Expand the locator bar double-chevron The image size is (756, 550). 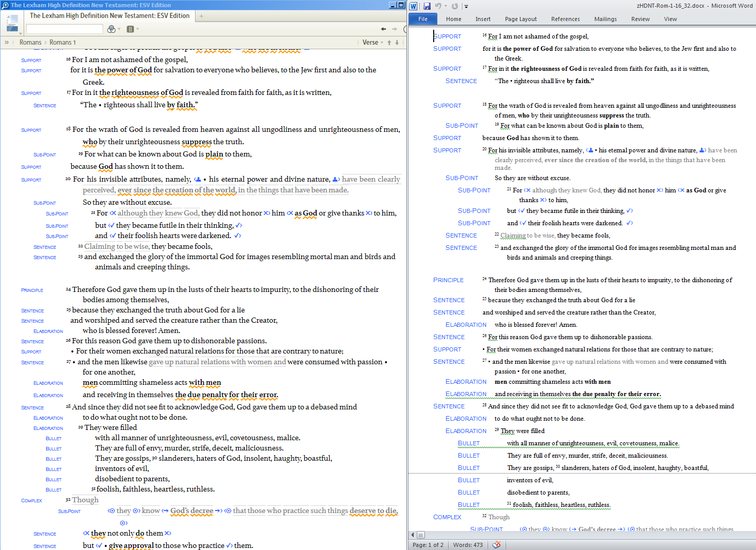tap(7, 43)
